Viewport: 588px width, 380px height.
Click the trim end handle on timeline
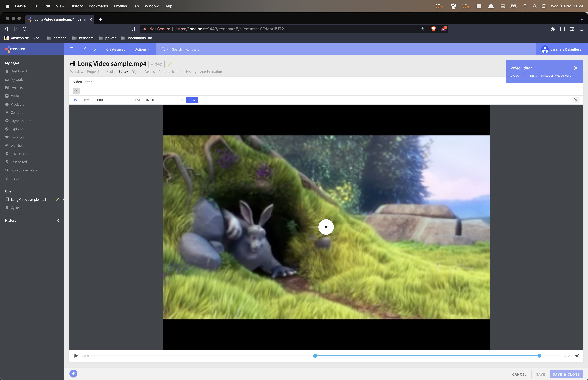tap(539, 356)
